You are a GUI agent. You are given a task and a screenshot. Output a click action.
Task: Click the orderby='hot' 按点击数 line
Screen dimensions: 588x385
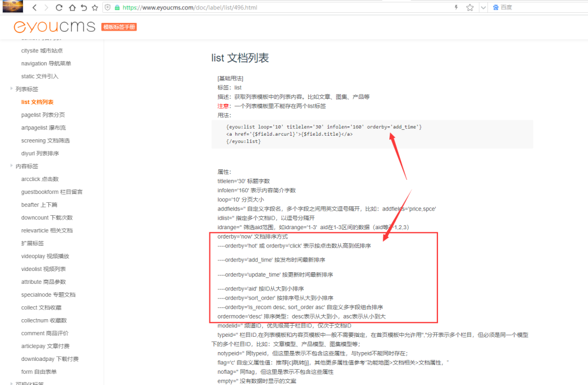click(295, 246)
